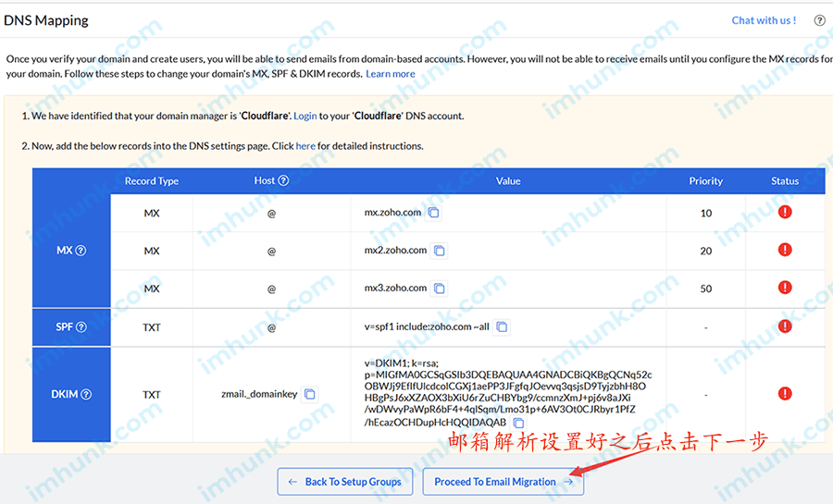Check error status of SPF record
The height and width of the screenshot is (504, 833).
785,326
